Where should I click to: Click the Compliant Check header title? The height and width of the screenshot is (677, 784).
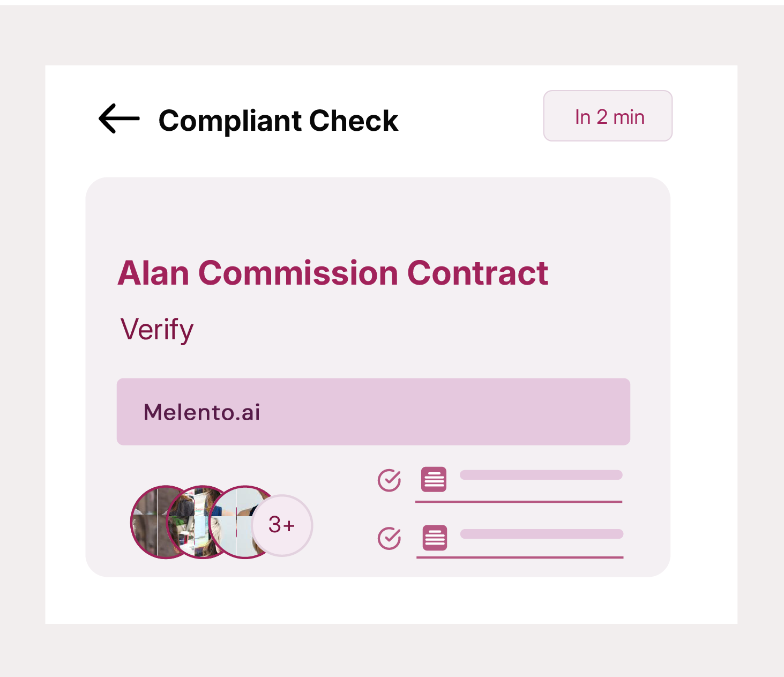[x=278, y=121]
